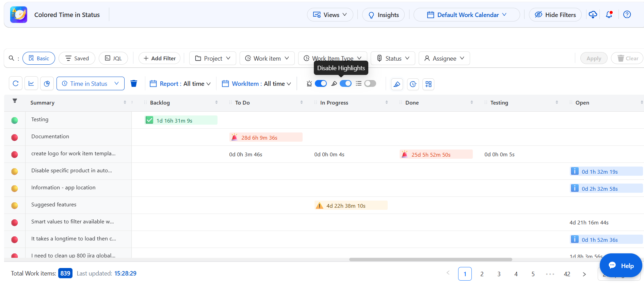Expand the Status filter dropdown

pyautogui.click(x=393, y=58)
